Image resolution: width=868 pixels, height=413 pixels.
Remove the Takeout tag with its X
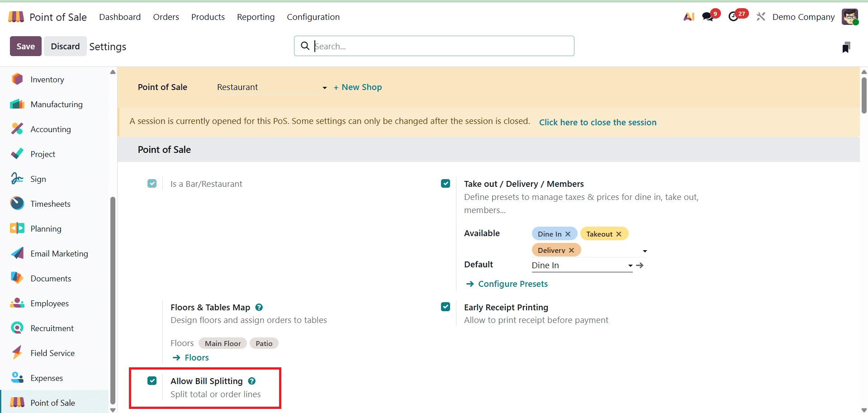point(620,233)
